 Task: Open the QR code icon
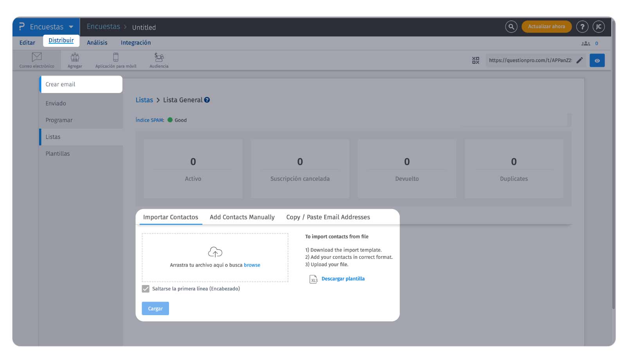(475, 60)
